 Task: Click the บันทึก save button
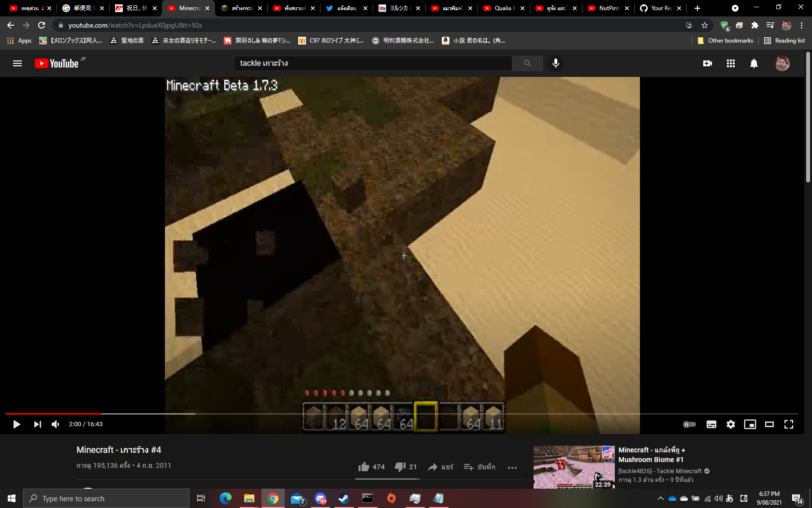point(479,467)
